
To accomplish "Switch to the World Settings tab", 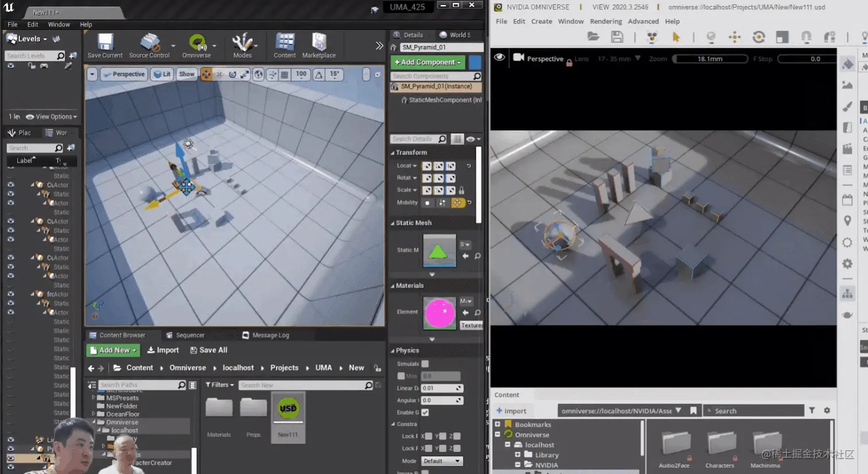I will point(458,34).
